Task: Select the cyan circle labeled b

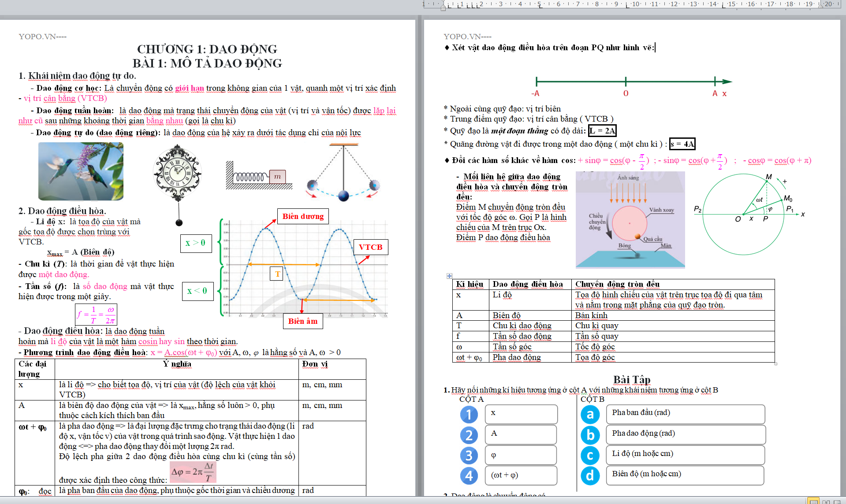Action: pos(590,435)
